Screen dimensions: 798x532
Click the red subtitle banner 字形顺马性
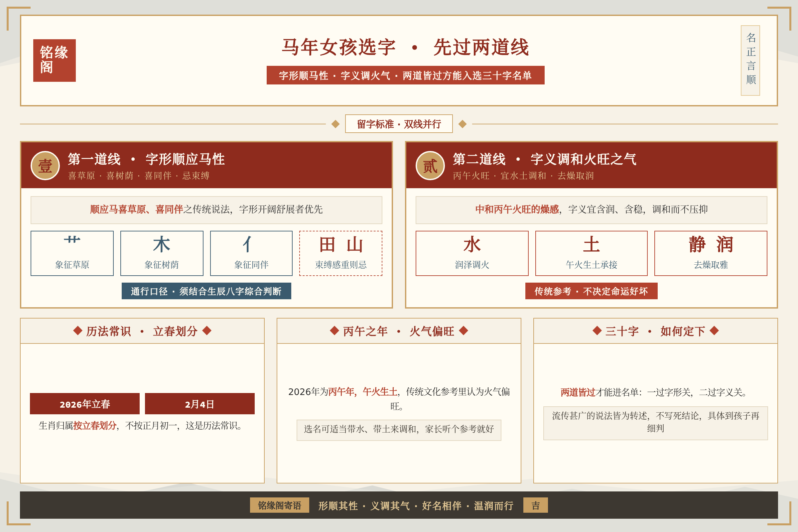(x=405, y=75)
